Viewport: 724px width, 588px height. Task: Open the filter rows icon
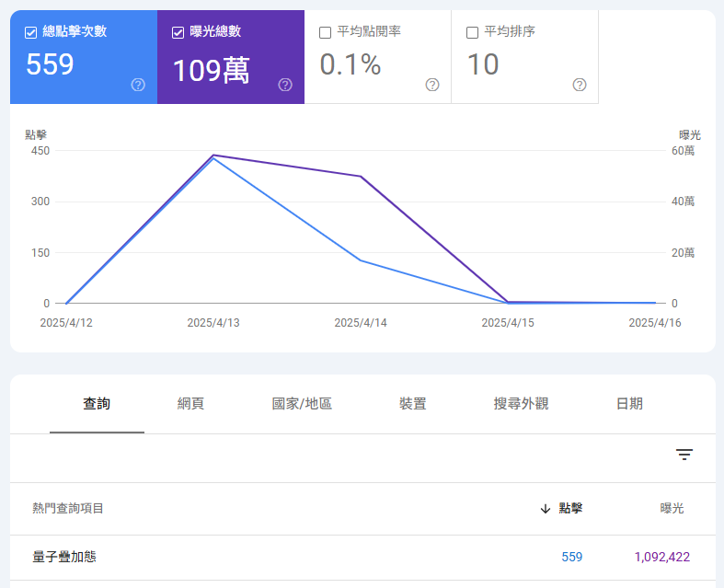pos(684,455)
